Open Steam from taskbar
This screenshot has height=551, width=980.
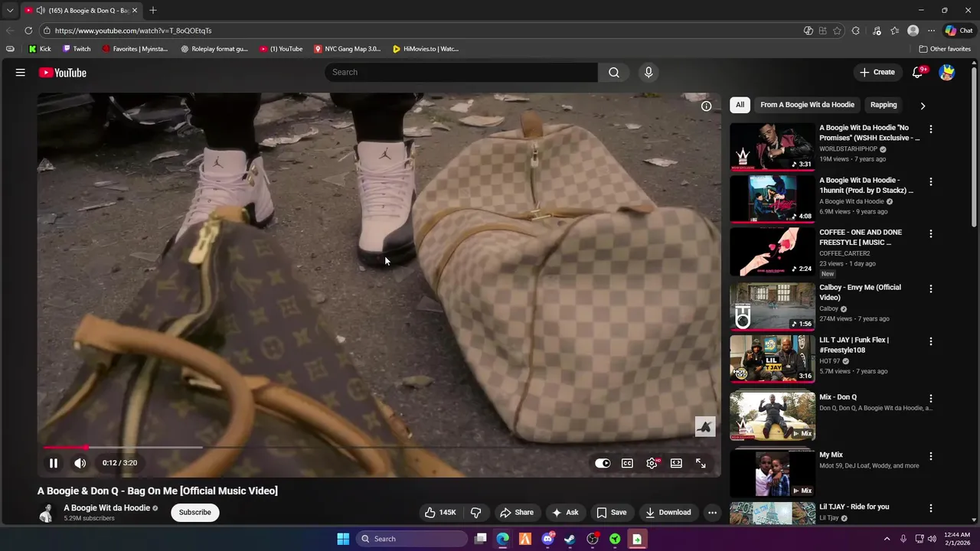(x=570, y=539)
